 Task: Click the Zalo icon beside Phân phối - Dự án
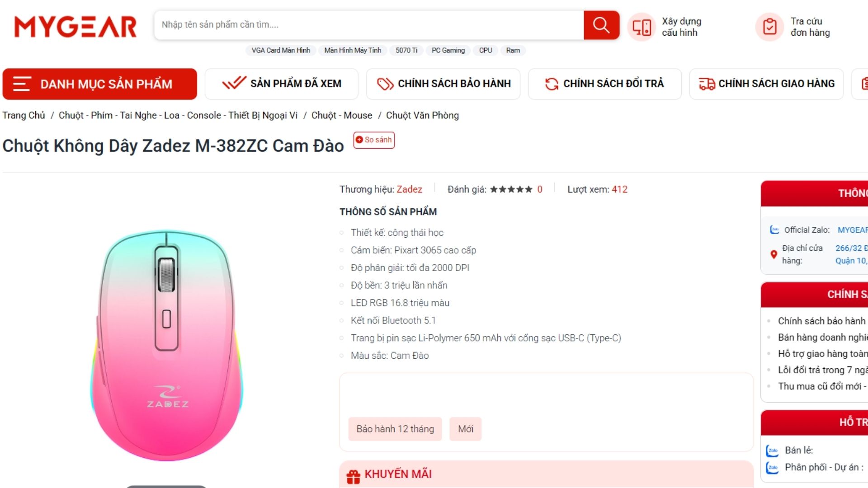[x=773, y=468]
